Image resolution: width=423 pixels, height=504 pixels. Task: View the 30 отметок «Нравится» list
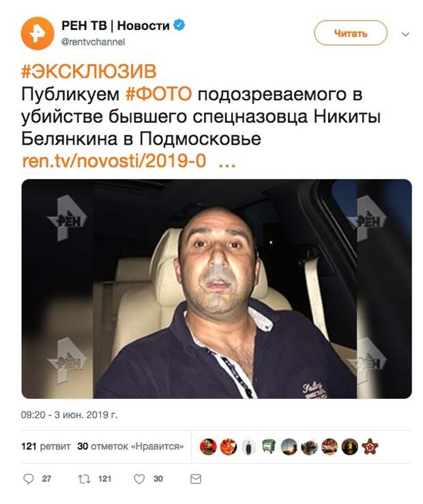click(x=130, y=447)
